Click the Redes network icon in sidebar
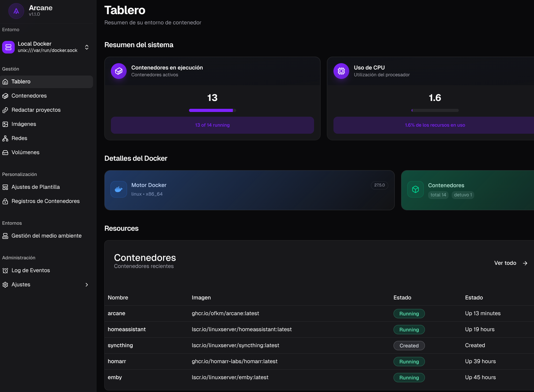This screenshot has height=392, width=534. pos(5,138)
